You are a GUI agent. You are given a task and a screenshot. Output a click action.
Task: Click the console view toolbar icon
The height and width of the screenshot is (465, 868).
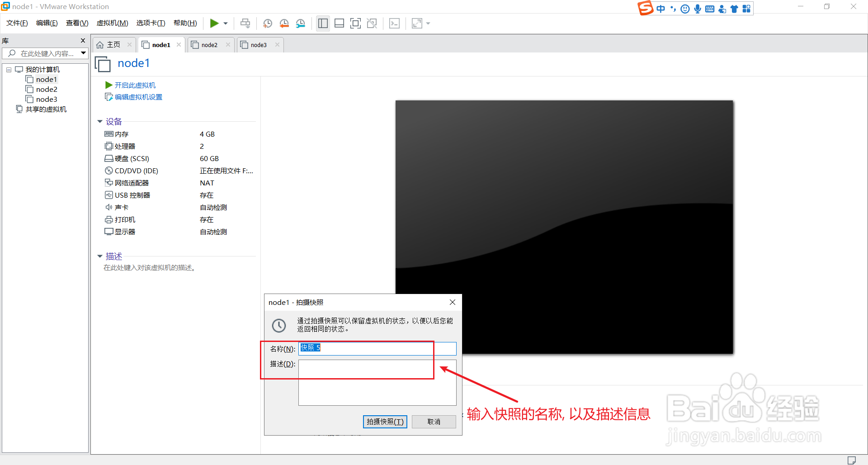point(394,23)
